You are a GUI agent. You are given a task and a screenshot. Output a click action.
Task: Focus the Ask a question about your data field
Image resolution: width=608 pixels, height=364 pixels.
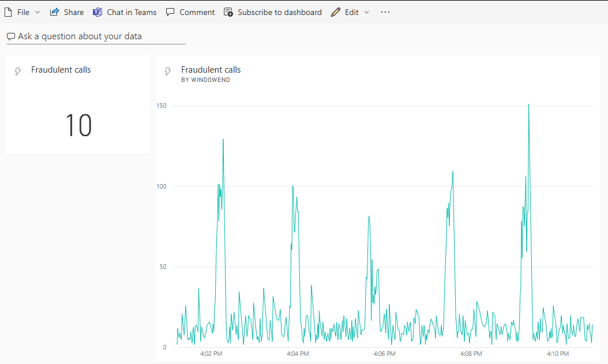(x=96, y=36)
